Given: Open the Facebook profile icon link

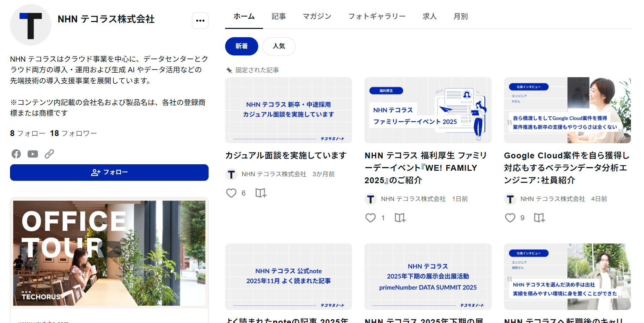Looking at the screenshot, I should [16, 154].
